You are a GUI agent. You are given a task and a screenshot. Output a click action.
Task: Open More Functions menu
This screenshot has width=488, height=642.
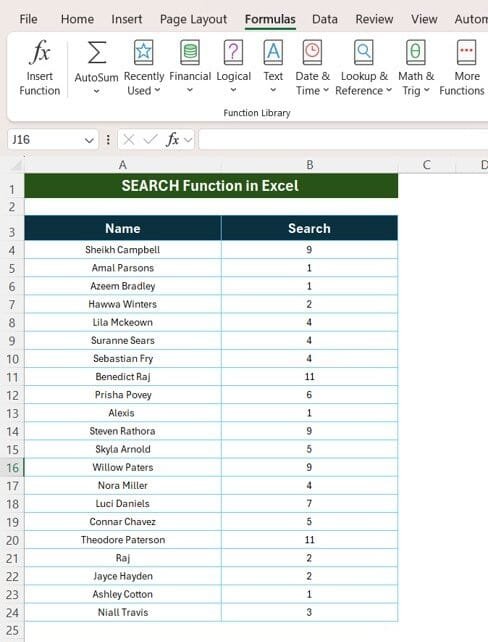point(463,68)
